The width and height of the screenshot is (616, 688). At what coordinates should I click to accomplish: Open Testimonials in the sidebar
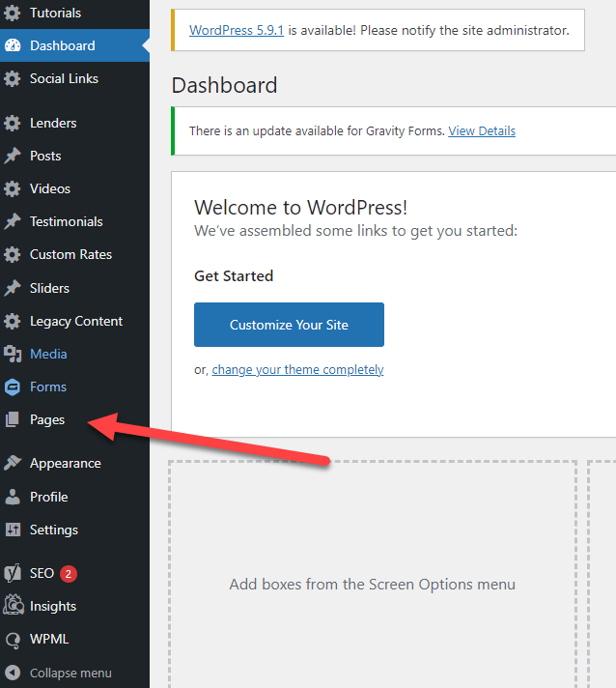(x=74, y=221)
